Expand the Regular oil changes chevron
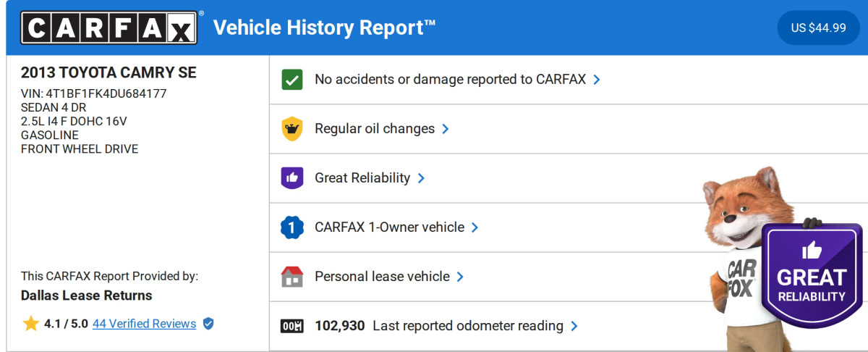 pyautogui.click(x=446, y=129)
